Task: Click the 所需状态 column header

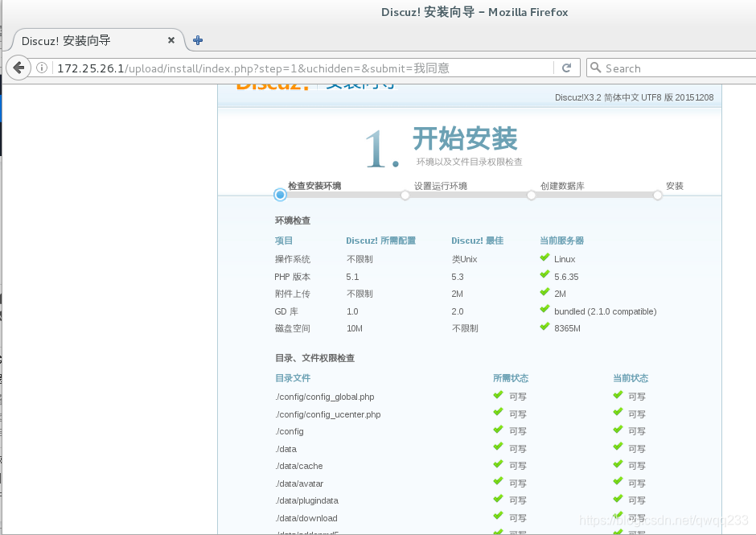Action: [x=511, y=378]
